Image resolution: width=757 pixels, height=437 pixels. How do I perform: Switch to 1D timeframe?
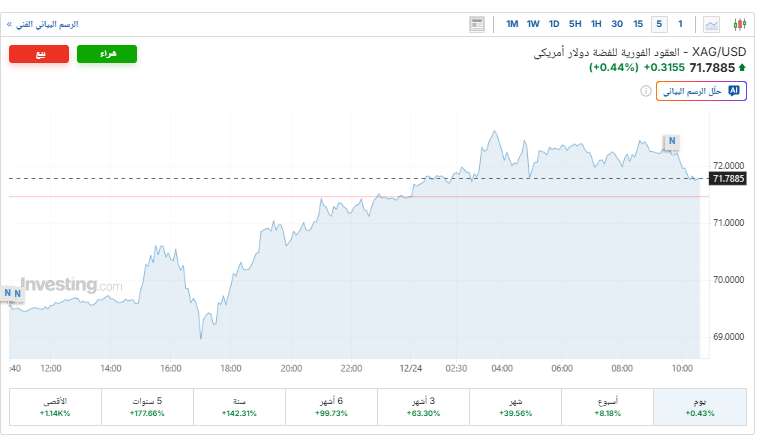coord(554,24)
